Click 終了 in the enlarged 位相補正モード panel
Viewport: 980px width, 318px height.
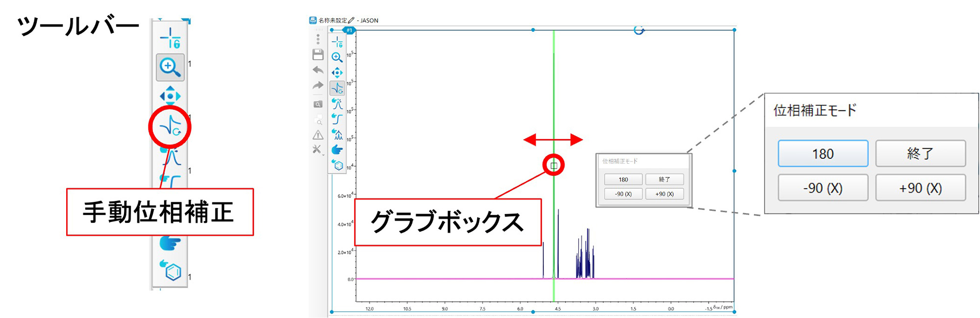[x=921, y=154]
